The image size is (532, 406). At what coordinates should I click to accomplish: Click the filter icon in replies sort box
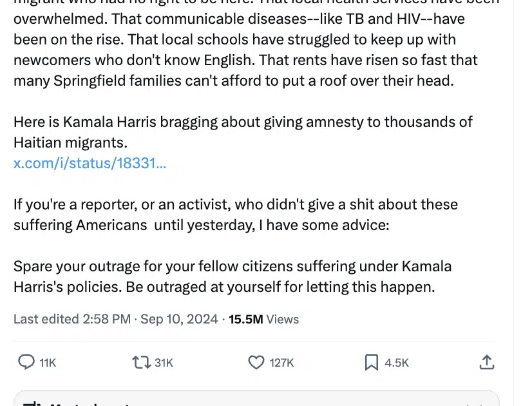click(x=31, y=403)
